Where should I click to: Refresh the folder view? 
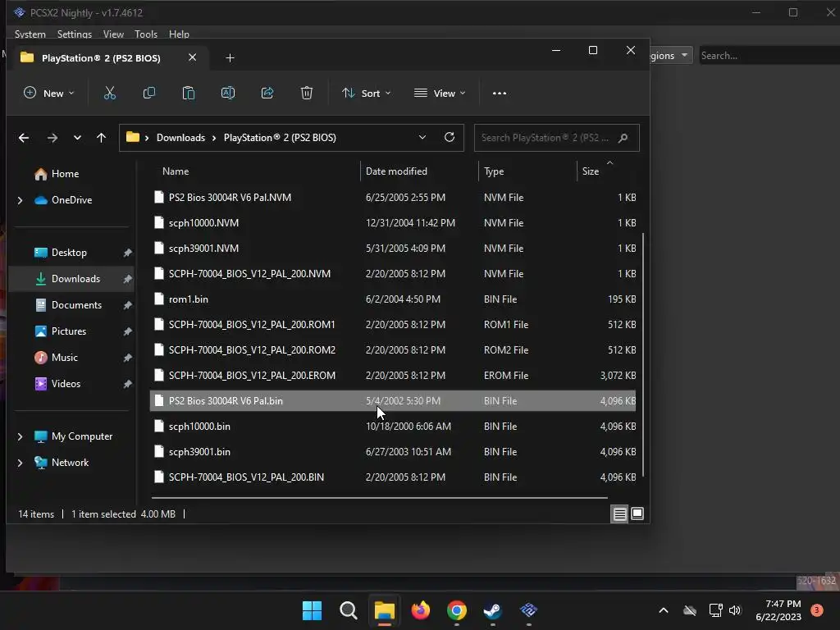tap(450, 137)
